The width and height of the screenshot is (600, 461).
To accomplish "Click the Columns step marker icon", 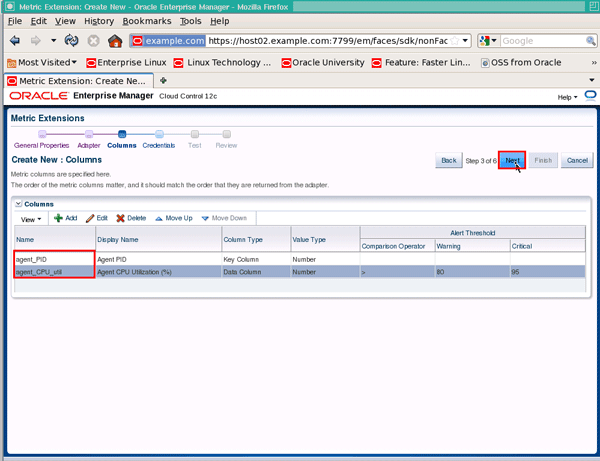I will click(122, 134).
